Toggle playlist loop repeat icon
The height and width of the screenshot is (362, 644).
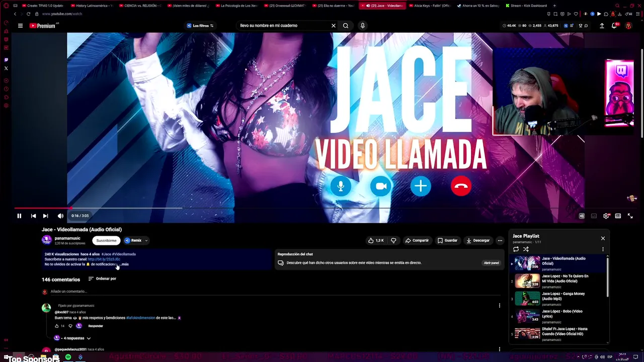516,249
